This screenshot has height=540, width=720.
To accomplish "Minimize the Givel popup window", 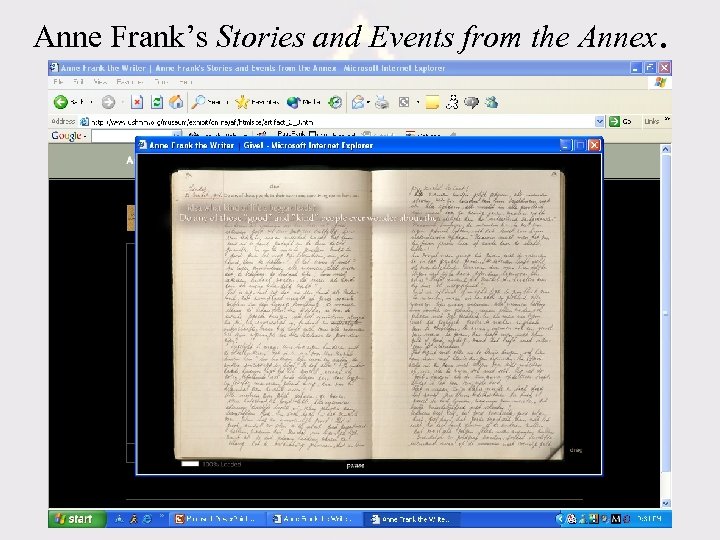I will 564,145.
